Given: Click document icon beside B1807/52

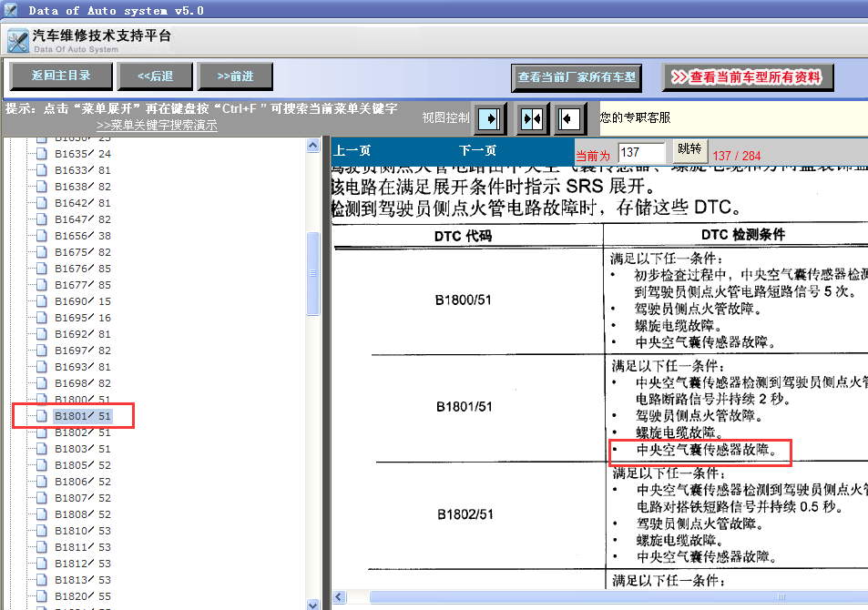Looking at the screenshot, I should [x=42, y=498].
